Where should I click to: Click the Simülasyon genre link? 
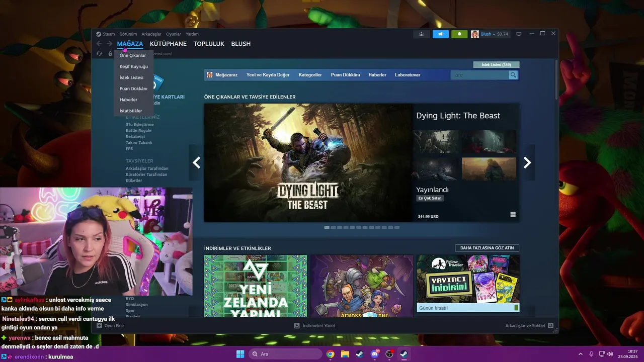137,305
